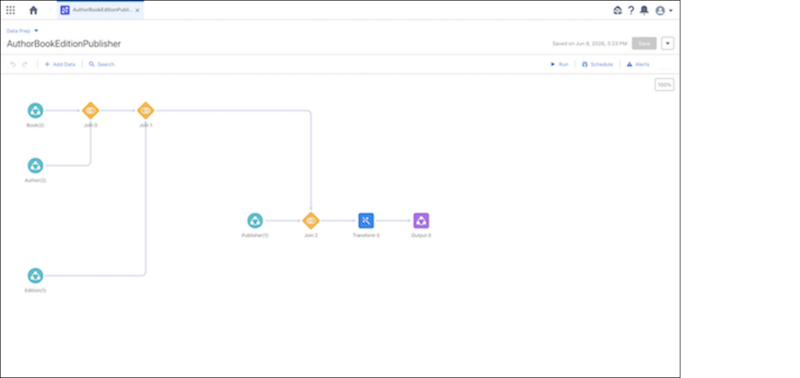
Task: Click the Saved on Jun 8 timestamp
Action: (x=589, y=44)
